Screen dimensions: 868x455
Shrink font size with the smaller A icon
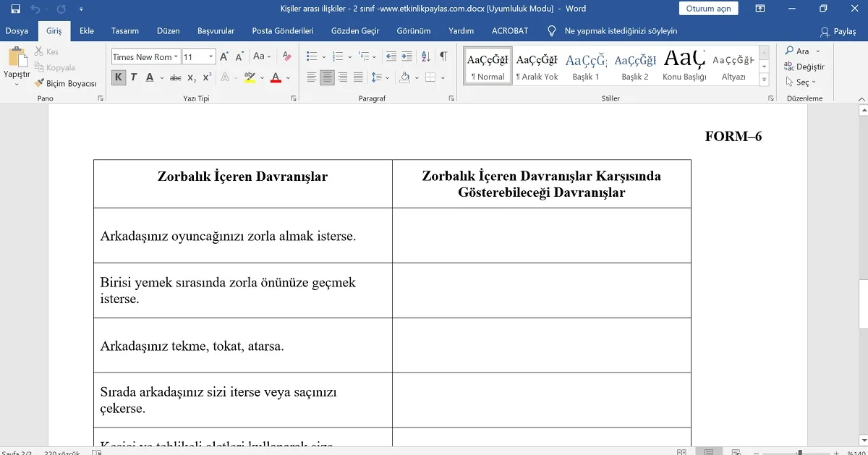[x=239, y=56]
